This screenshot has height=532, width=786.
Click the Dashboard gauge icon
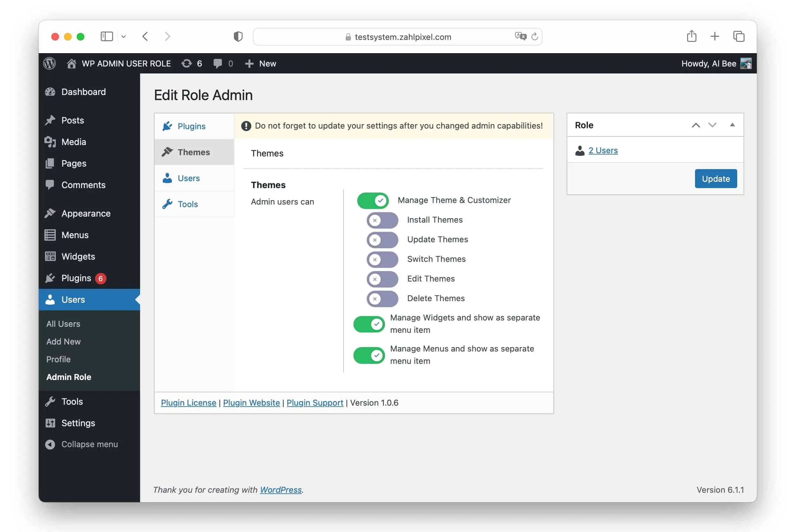pyautogui.click(x=50, y=92)
